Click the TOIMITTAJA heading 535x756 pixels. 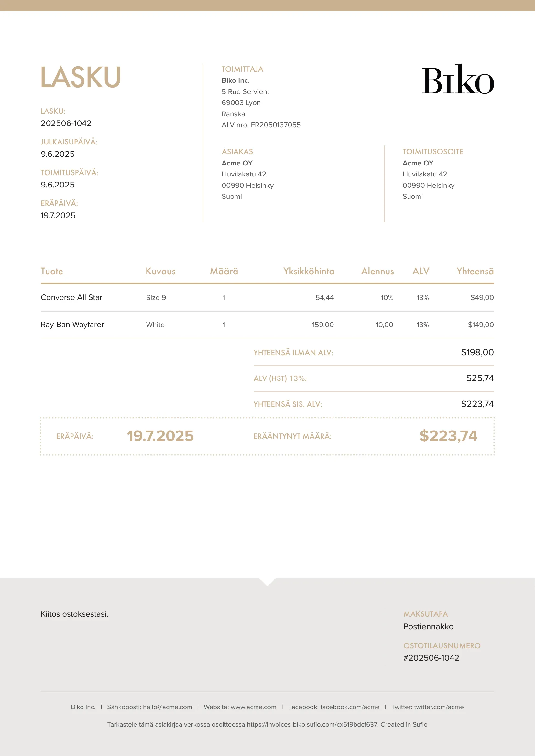tap(242, 69)
